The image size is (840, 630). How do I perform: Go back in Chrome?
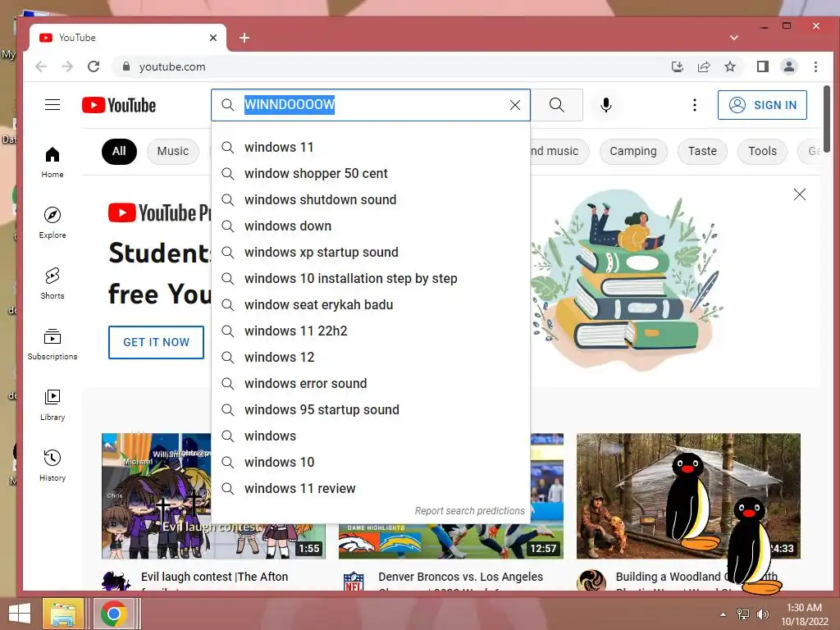(x=41, y=66)
